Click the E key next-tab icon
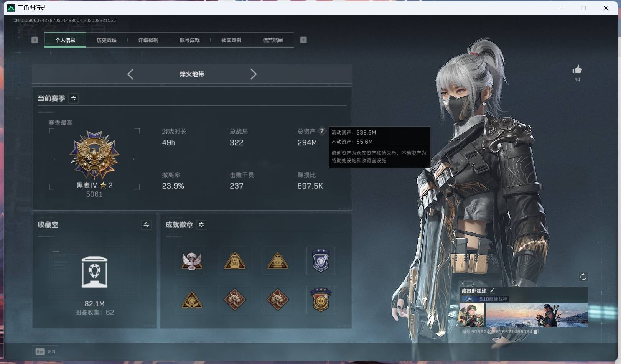 point(303,40)
